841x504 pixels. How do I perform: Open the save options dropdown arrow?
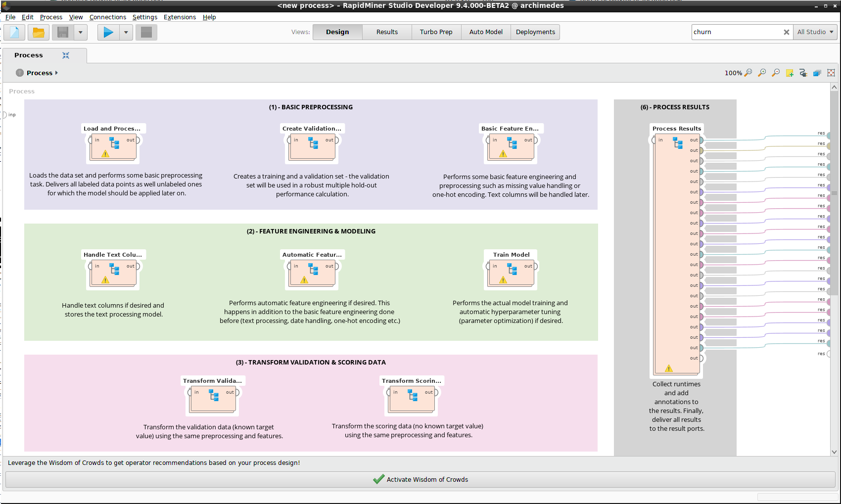tap(80, 32)
